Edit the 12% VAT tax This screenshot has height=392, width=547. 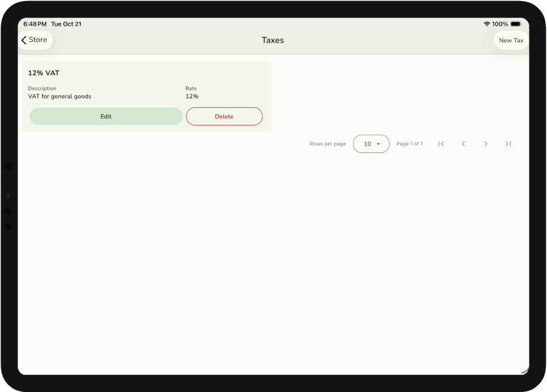tap(106, 116)
